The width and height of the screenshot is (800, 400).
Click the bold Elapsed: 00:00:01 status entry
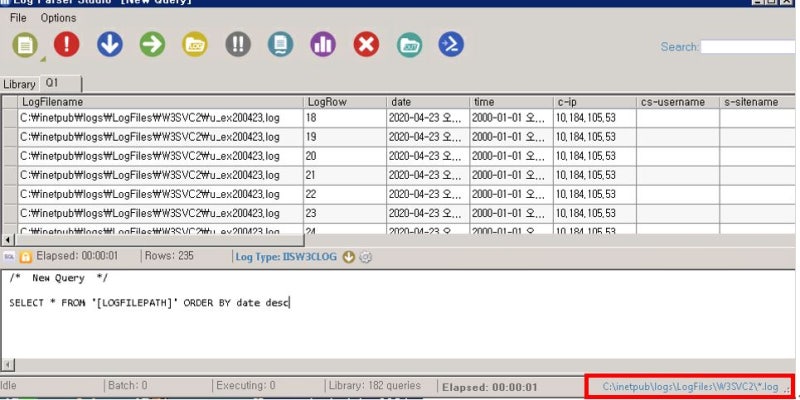490,387
